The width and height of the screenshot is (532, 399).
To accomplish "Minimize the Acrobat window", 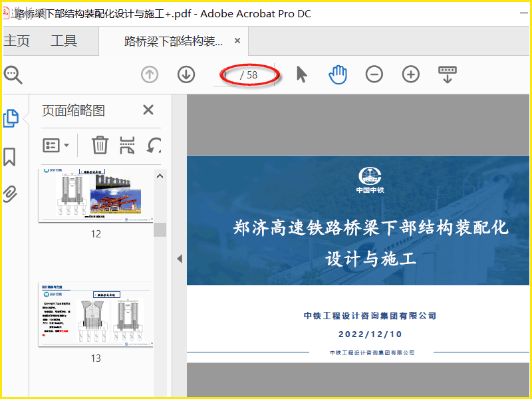I will pos(523,13).
